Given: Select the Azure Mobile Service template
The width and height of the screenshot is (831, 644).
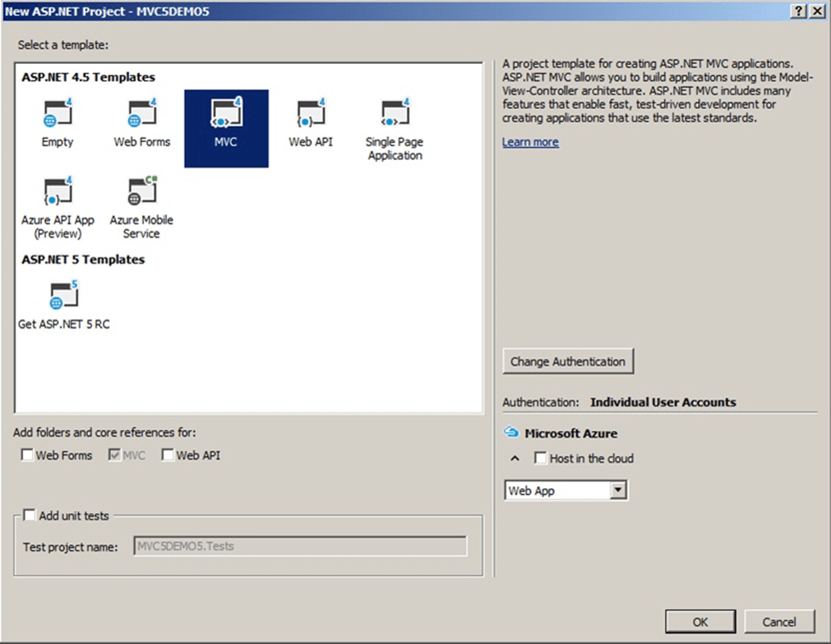Looking at the screenshot, I should click(141, 193).
